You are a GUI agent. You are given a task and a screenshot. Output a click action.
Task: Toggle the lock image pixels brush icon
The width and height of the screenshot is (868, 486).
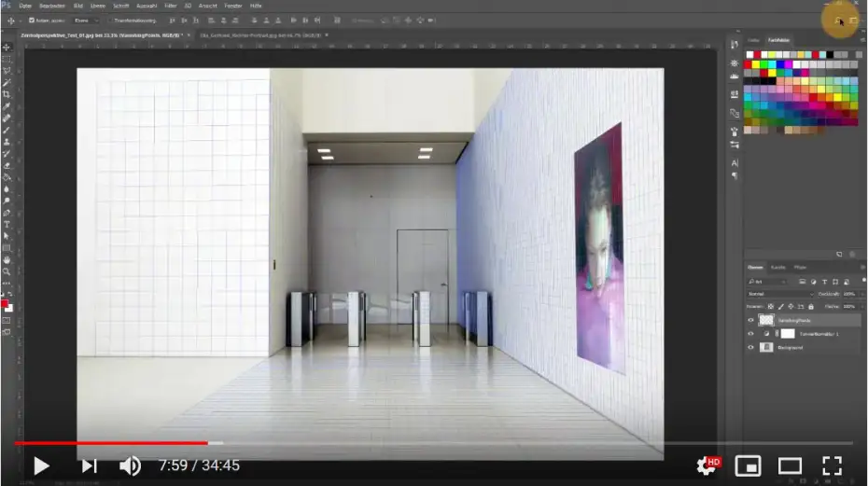[781, 306]
